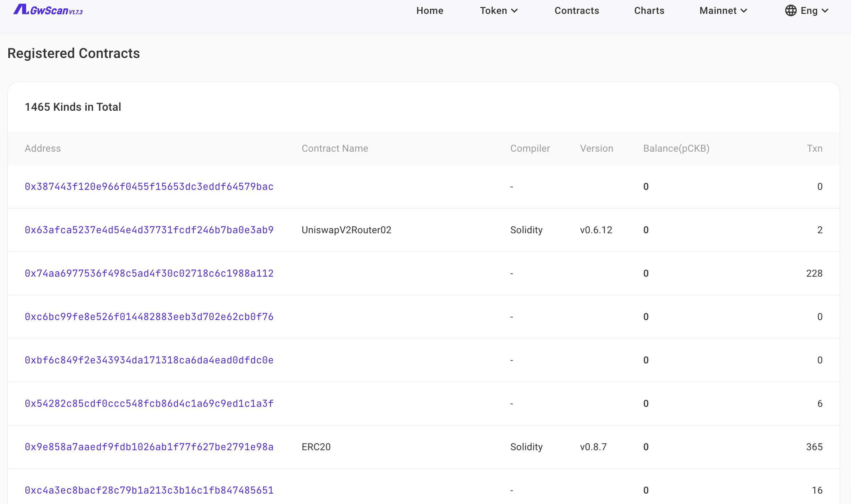
Task: Select the Contracts menu item
Action: 576,10
